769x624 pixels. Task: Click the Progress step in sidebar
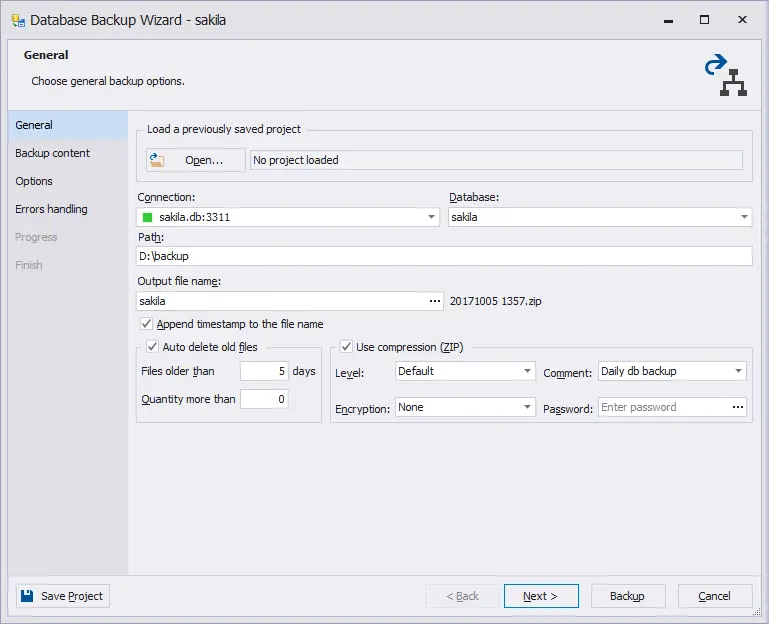click(x=68, y=237)
